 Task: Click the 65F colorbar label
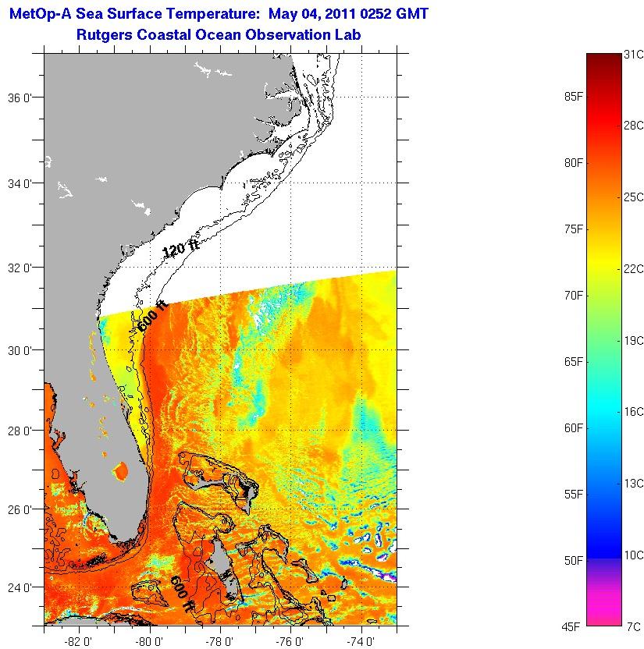point(573,361)
